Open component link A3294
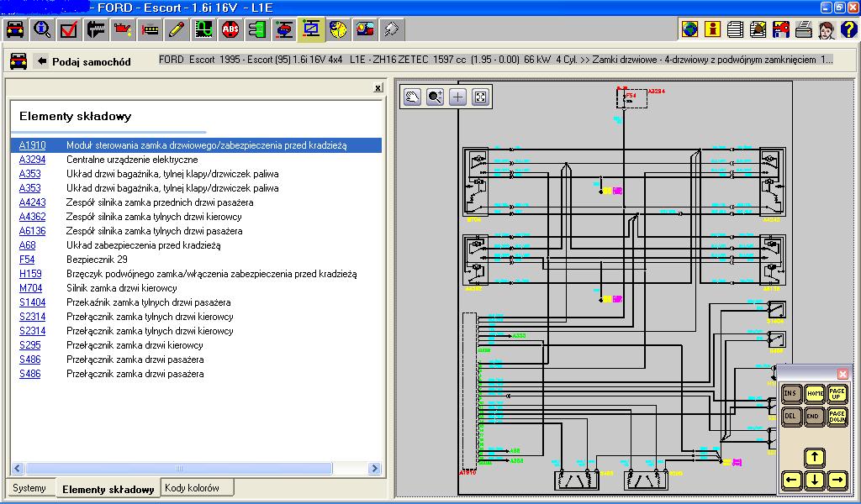This screenshot has height=504, width=861. [x=33, y=160]
